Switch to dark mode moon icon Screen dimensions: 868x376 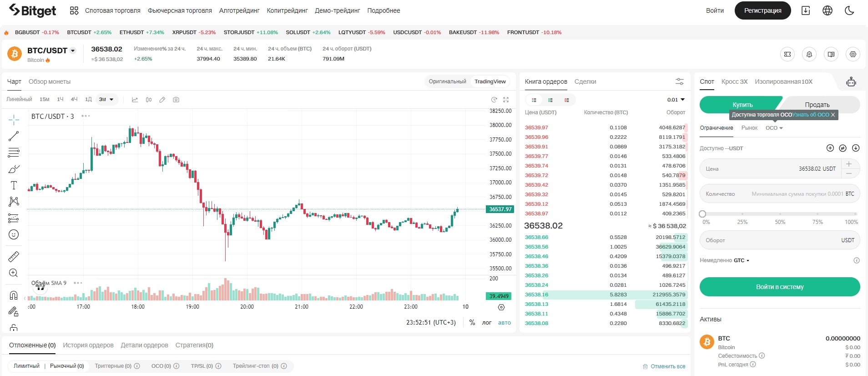coord(849,10)
